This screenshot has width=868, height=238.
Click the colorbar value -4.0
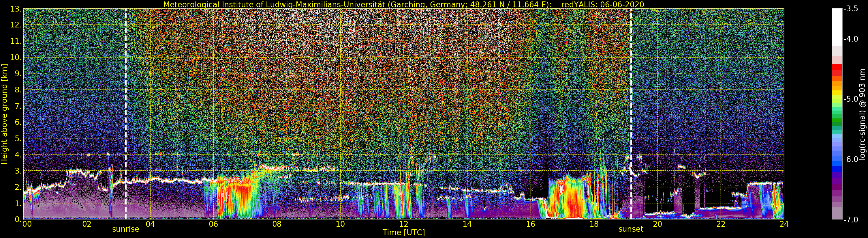[851, 39]
